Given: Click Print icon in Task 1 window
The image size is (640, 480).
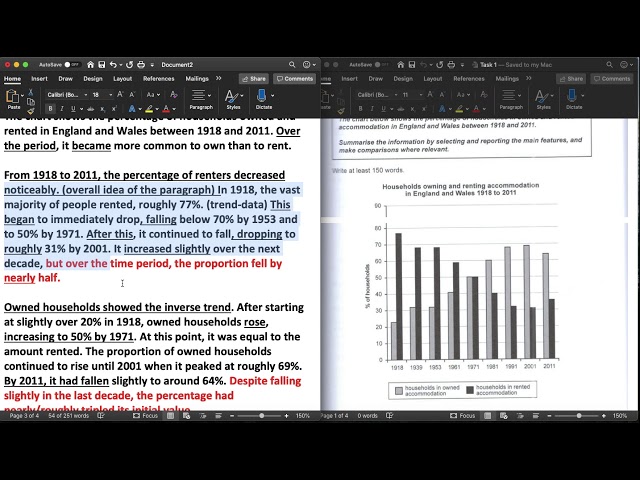Looking at the screenshot, I should tap(451, 64).
